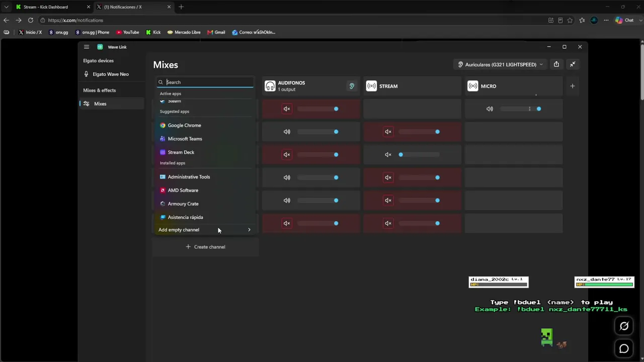644x362 pixels.
Task: Choose Stream Deck from suggested apps
Action: coord(205,152)
